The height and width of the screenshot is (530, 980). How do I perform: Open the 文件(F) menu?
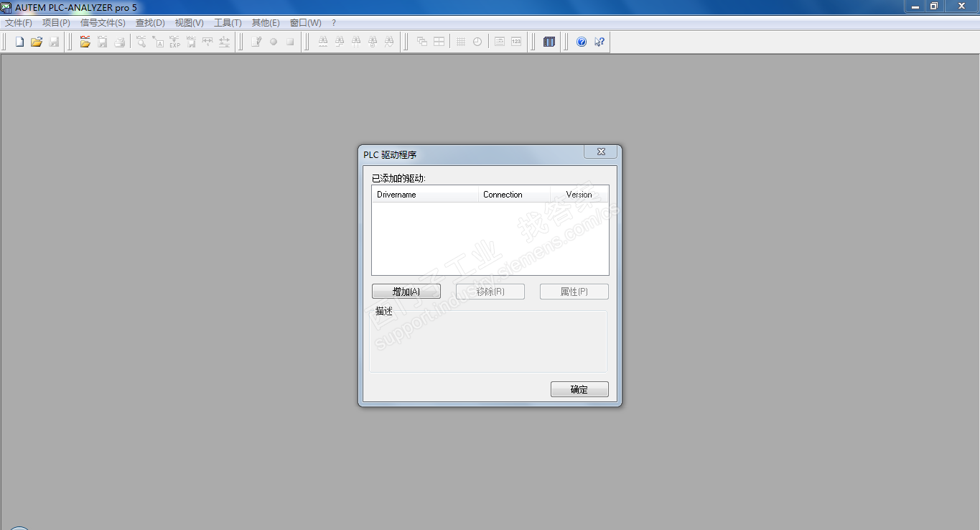19,23
